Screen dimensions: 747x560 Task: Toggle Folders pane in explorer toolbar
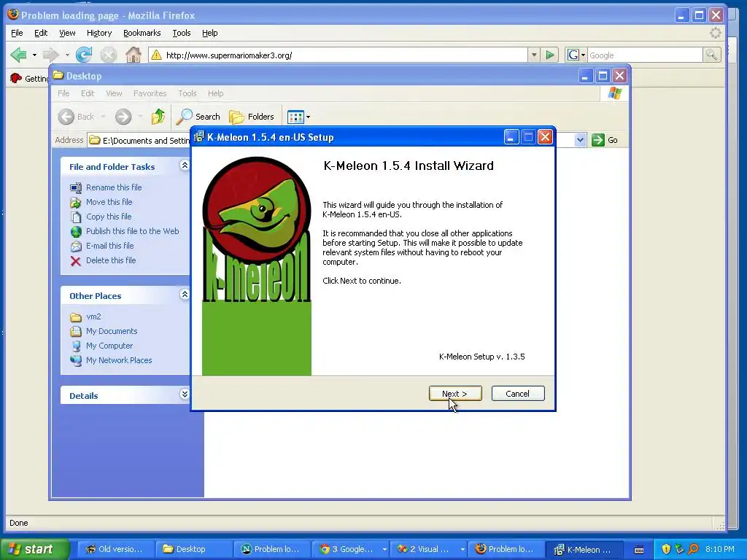(252, 117)
